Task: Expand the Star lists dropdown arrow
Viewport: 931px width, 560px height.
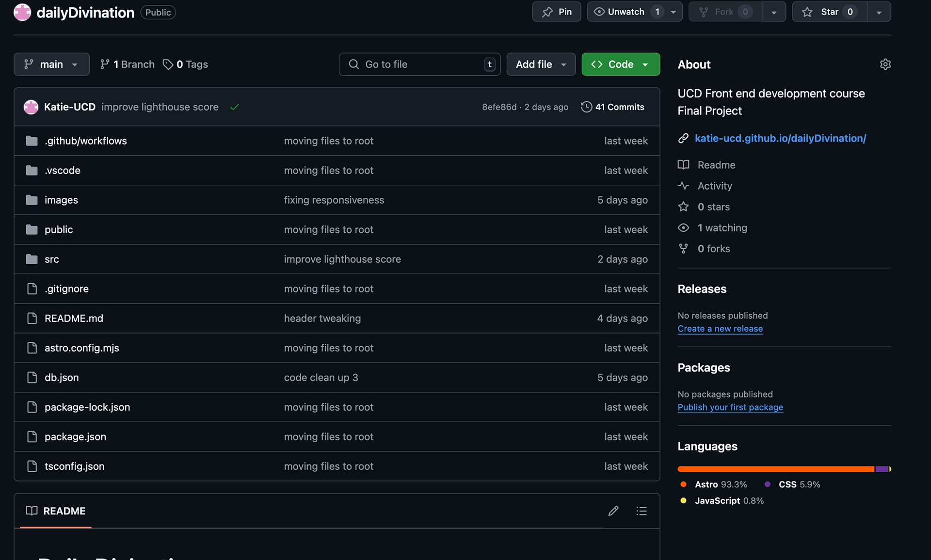Action: (879, 12)
